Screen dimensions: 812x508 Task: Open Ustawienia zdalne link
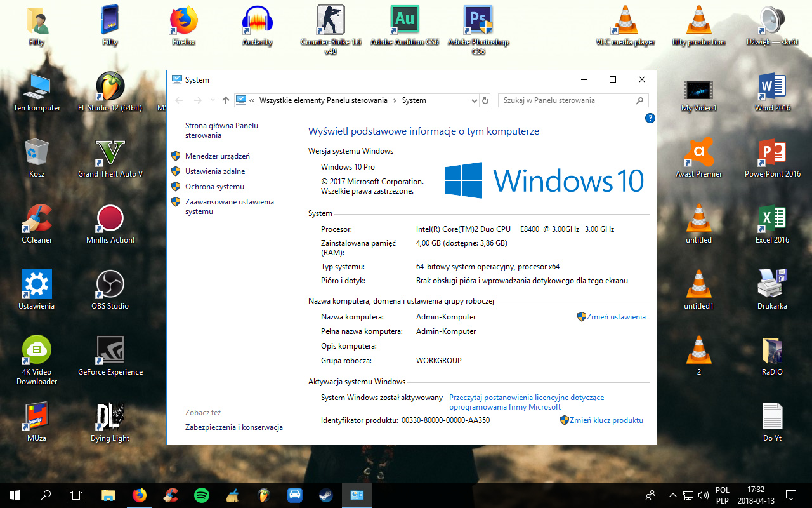[x=215, y=171]
